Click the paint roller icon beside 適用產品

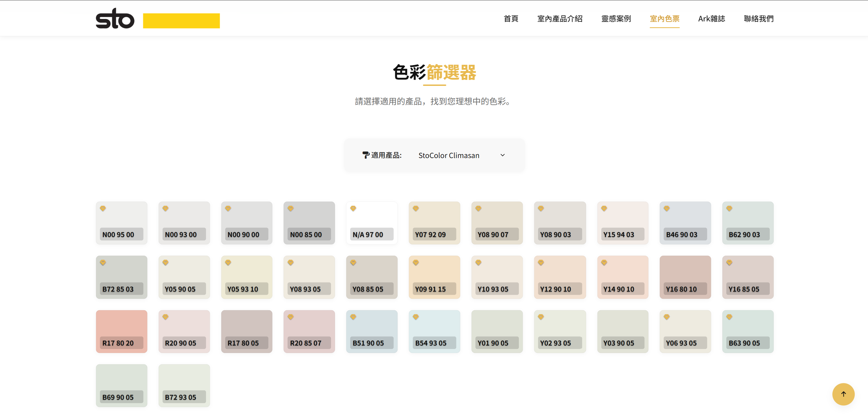click(366, 155)
